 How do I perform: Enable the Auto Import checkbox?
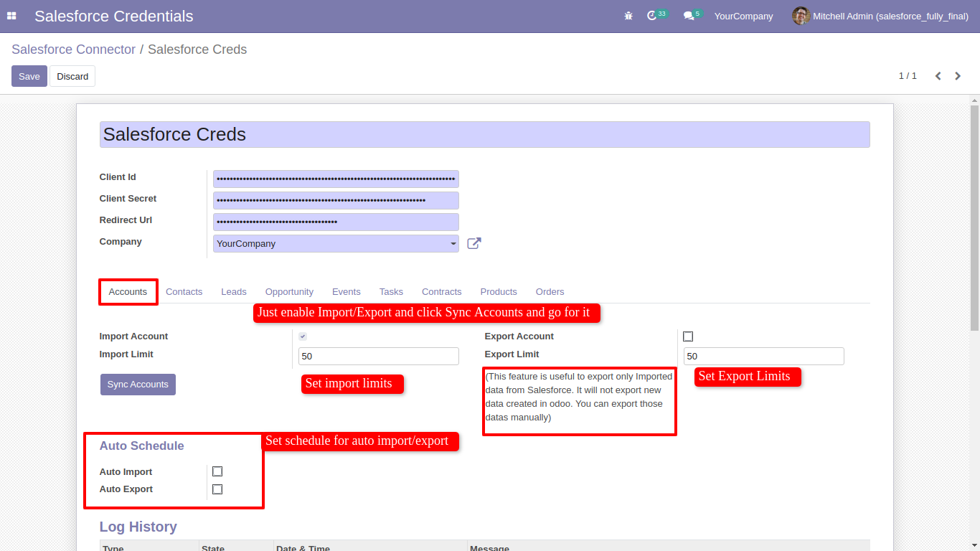coord(217,471)
